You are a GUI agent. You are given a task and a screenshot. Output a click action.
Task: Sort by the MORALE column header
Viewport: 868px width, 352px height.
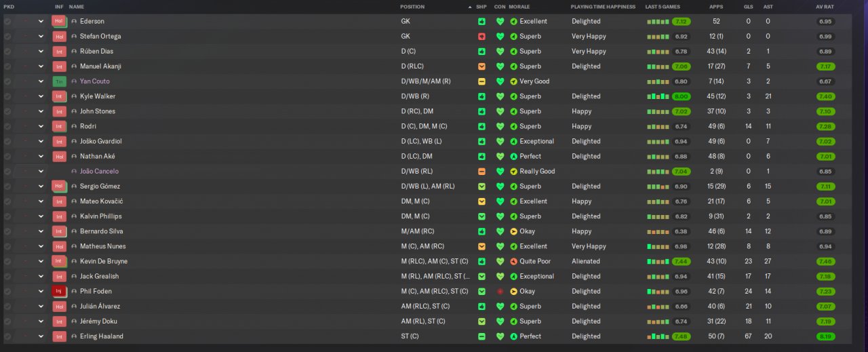click(x=519, y=7)
